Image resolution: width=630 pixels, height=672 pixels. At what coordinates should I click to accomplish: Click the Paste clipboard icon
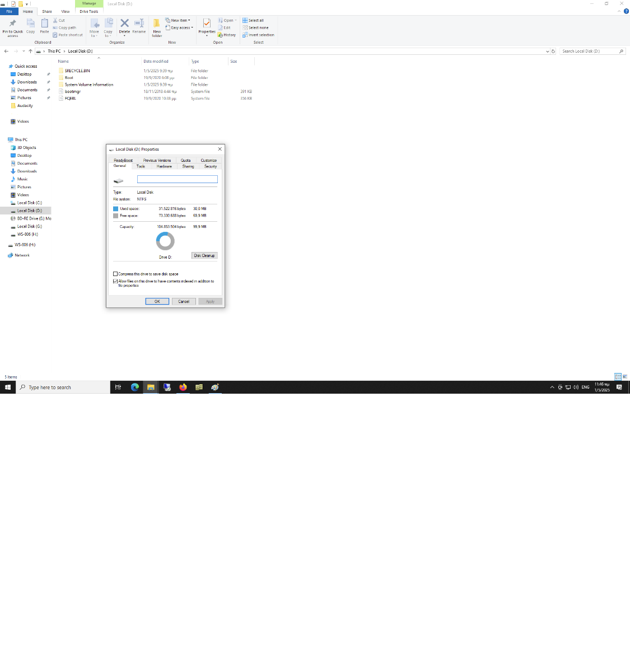[x=44, y=23]
